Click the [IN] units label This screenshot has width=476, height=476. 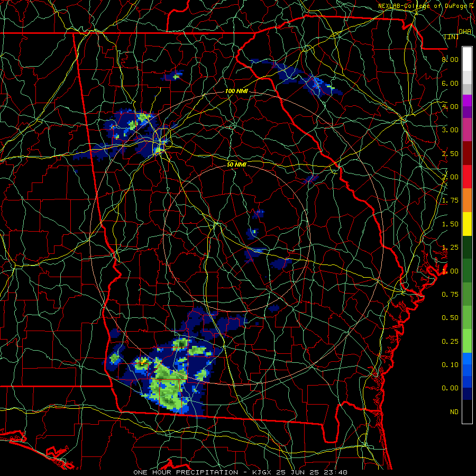tap(452, 36)
